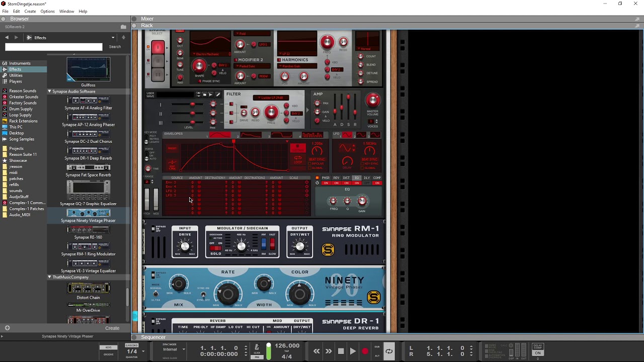The height and width of the screenshot is (362, 644).
Task: Play the user wave preview
Action: pos(211,95)
